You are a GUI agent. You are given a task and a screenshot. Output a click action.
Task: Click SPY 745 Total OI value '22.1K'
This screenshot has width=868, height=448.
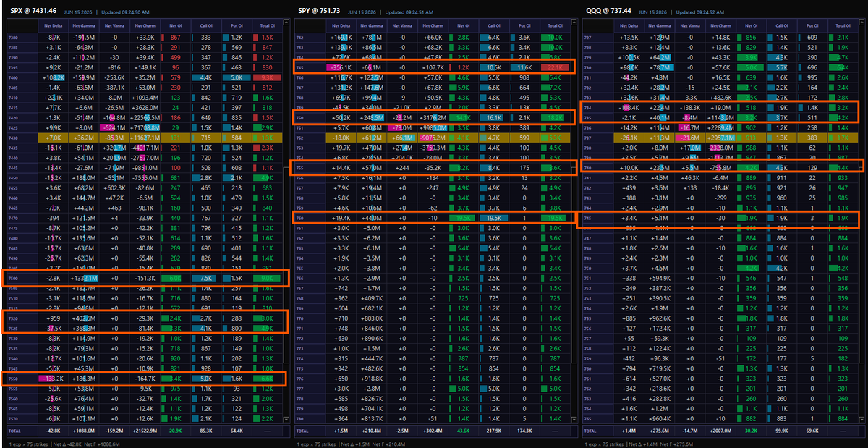tap(554, 67)
